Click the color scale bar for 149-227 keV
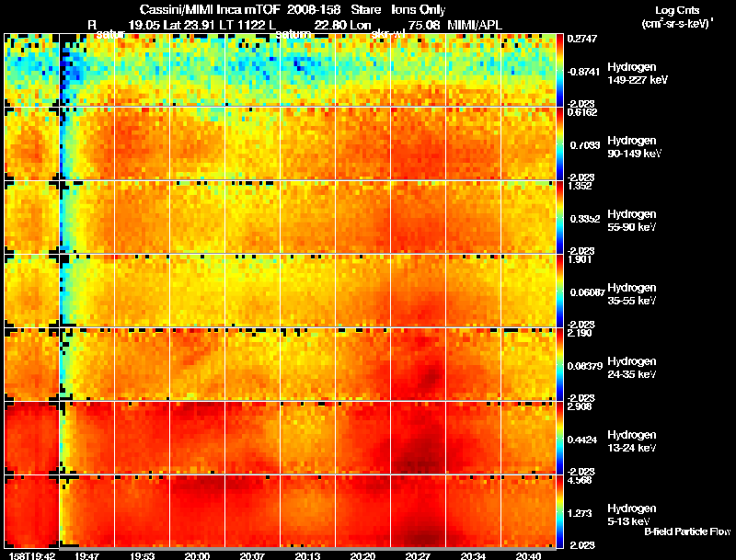This screenshot has width=736, height=560. coord(560,70)
